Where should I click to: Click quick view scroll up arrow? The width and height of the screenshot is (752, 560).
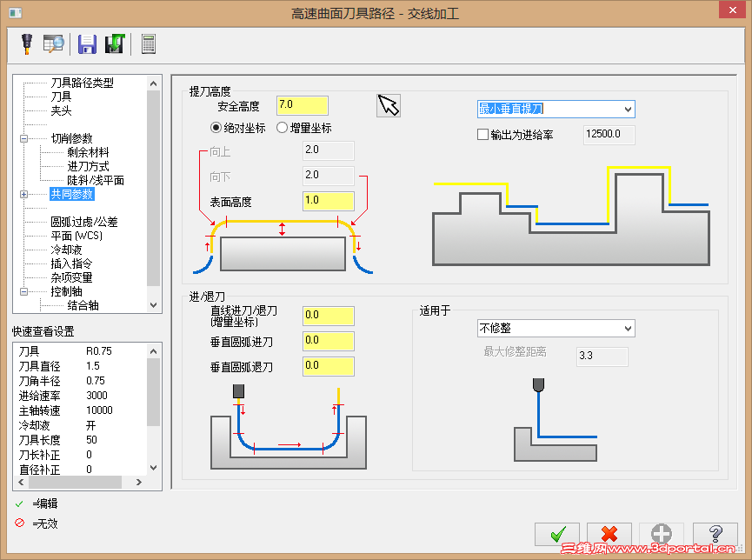tap(154, 351)
